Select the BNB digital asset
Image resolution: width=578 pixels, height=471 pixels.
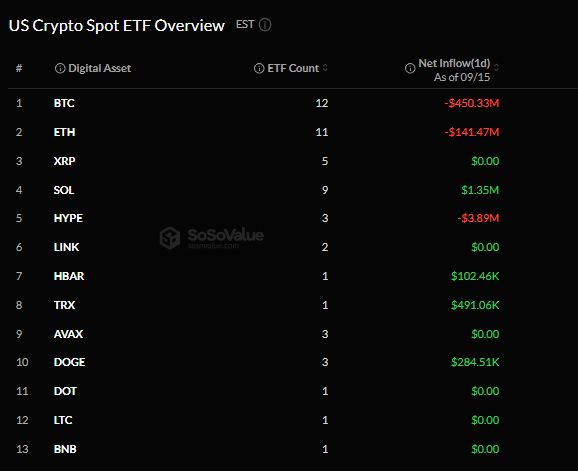tap(65, 449)
